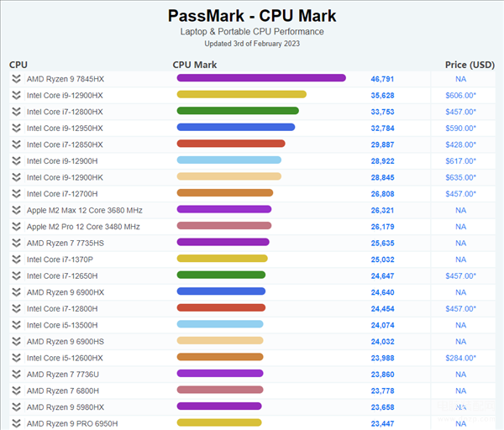Click the CPU column header
The width and height of the screenshot is (504, 430).
[18, 65]
